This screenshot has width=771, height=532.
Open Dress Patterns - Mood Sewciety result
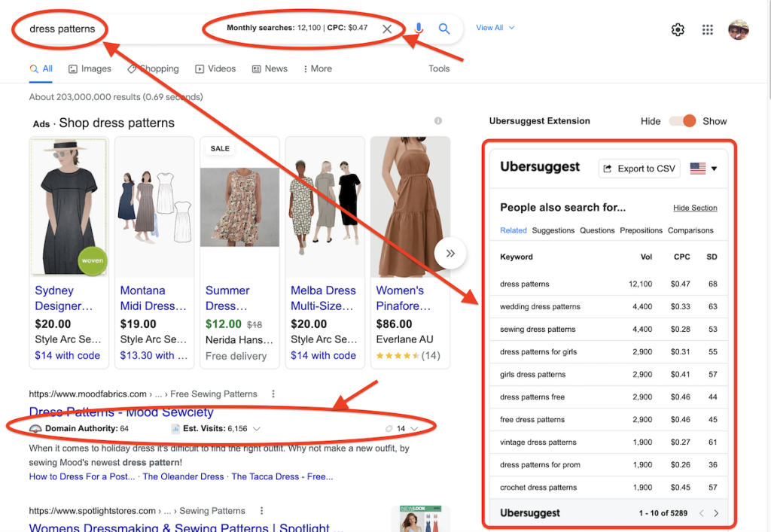click(x=121, y=412)
